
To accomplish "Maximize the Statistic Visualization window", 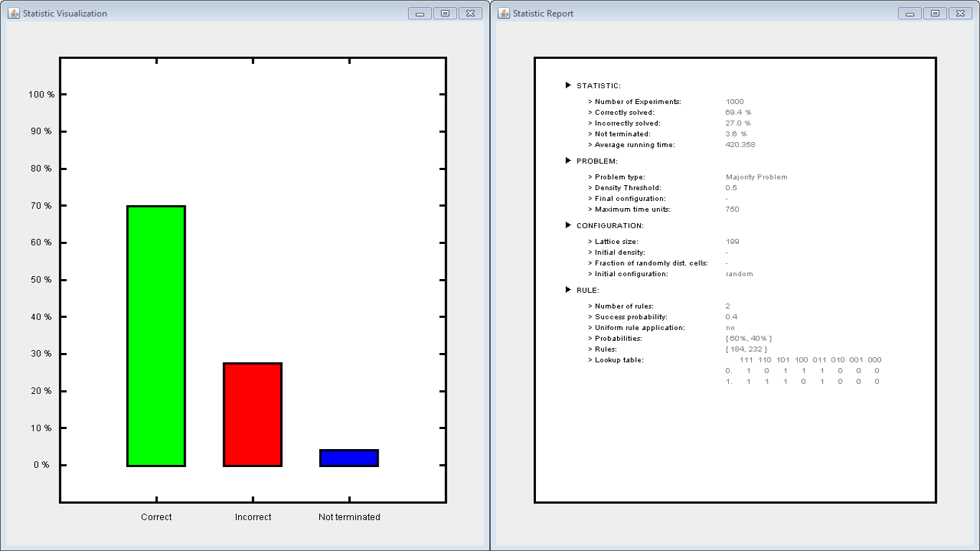I will coord(445,13).
